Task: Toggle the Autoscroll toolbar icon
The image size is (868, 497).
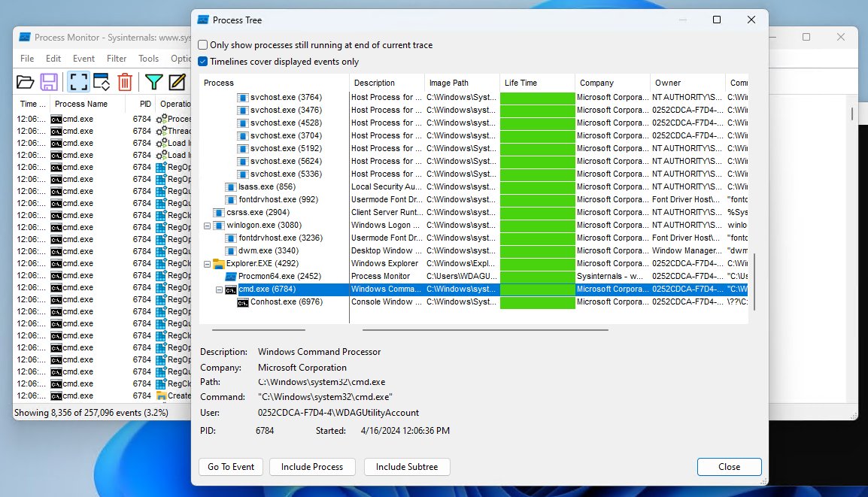Action: point(102,82)
